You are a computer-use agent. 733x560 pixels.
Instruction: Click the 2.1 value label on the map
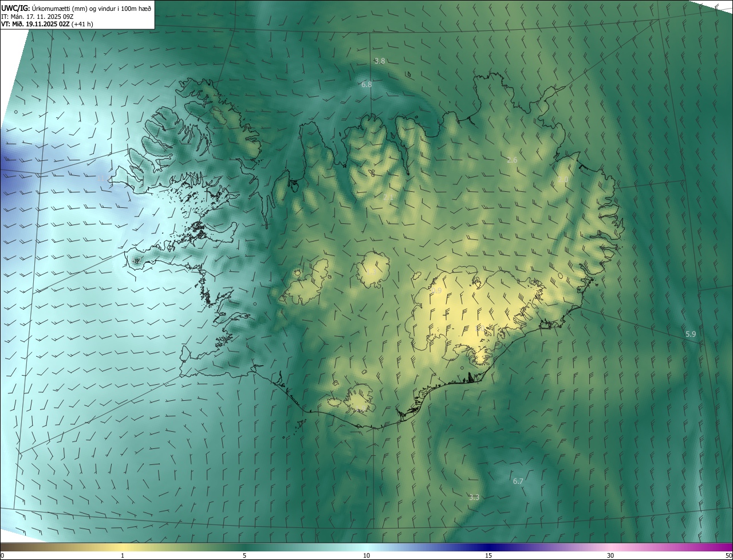tap(388, 198)
